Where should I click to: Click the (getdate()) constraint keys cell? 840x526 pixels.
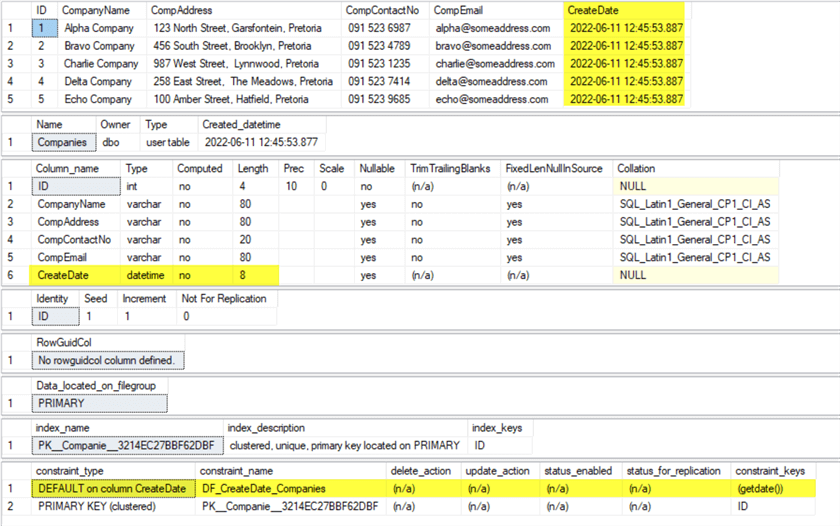762,488
